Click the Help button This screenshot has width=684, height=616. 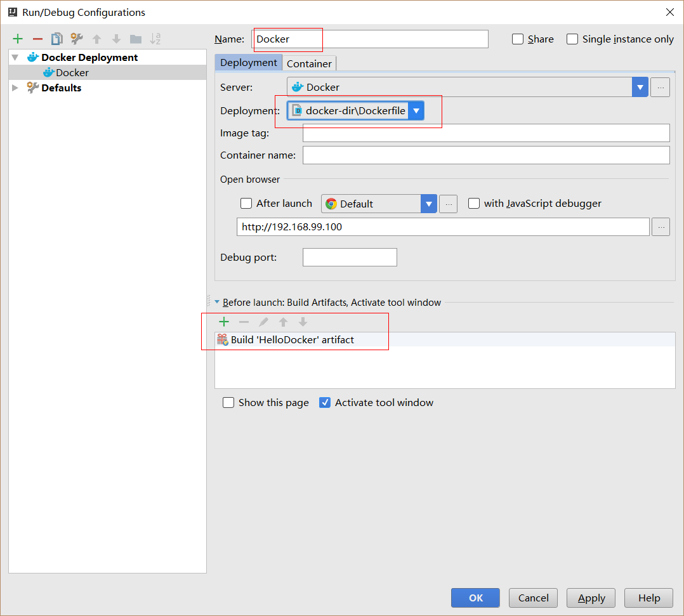(648, 598)
